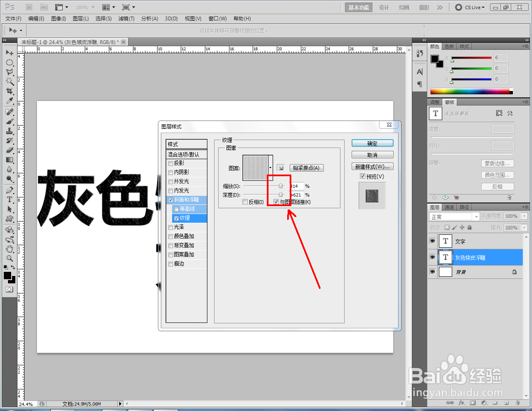Click the 缩放 scale slider handle
Viewport: 532px width, 411px height.
281,186
